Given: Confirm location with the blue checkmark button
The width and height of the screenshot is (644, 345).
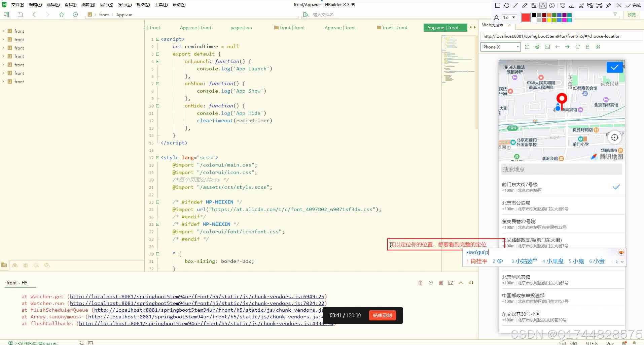Looking at the screenshot, I should 614,67.
